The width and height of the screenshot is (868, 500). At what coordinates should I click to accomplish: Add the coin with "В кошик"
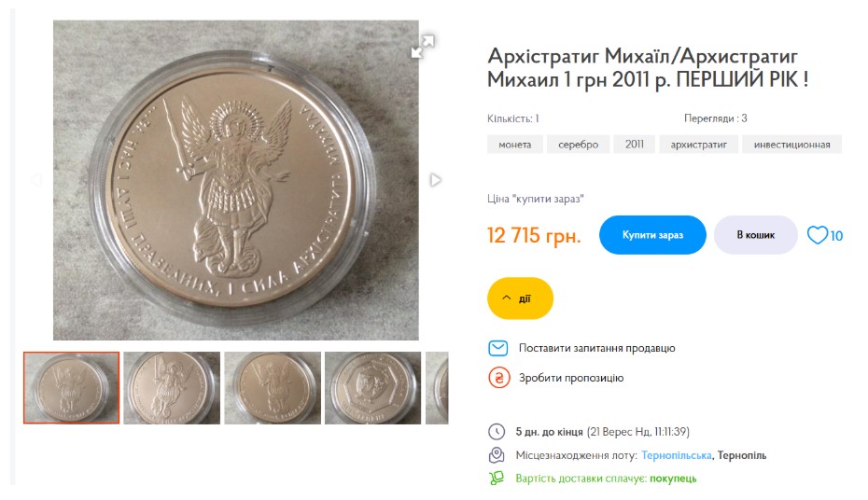click(755, 235)
